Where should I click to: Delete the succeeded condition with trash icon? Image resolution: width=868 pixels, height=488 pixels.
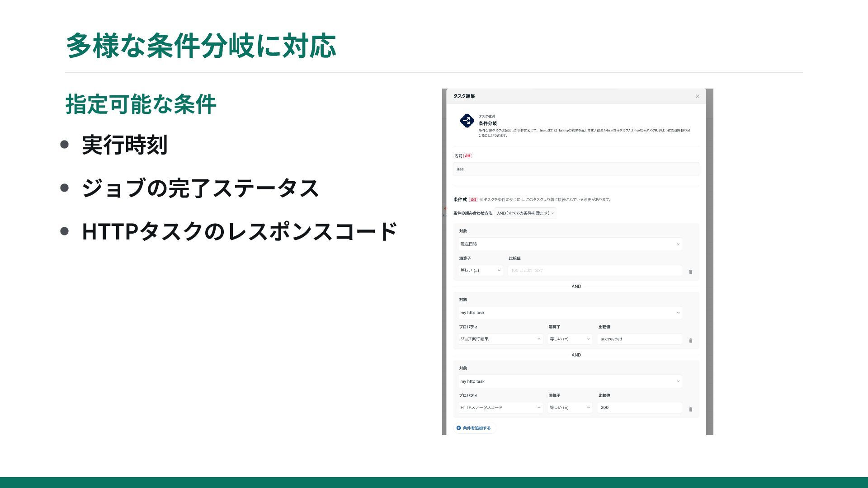[690, 341]
